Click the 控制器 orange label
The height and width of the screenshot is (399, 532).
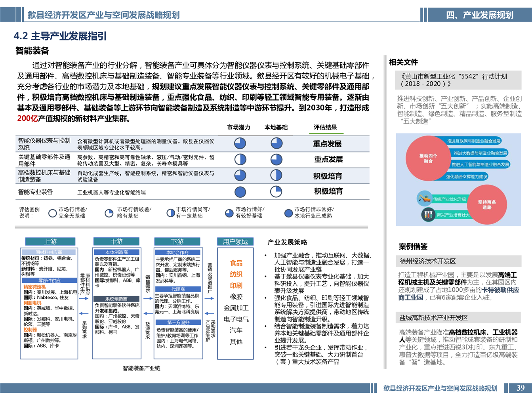click(x=30, y=329)
